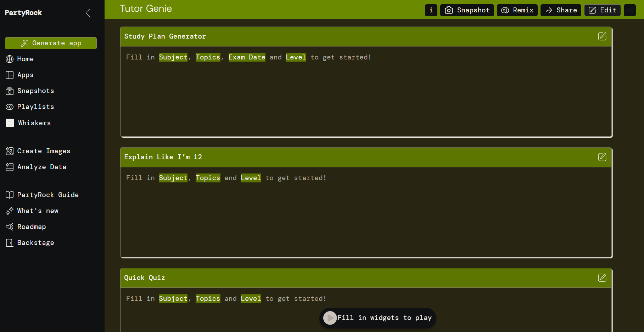Click Subject tag in Explain Like I'm 12
Image resolution: width=644 pixels, height=332 pixels.
coord(173,178)
